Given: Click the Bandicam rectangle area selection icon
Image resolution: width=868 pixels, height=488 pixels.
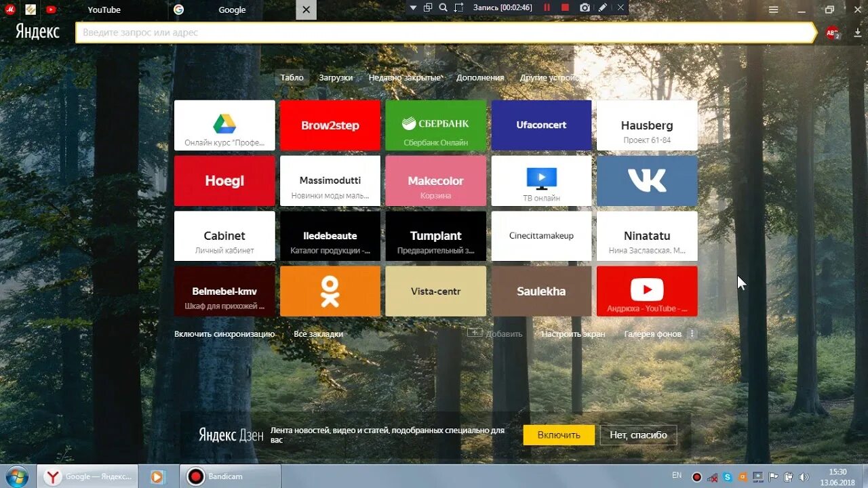Looking at the screenshot, I should [459, 7].
